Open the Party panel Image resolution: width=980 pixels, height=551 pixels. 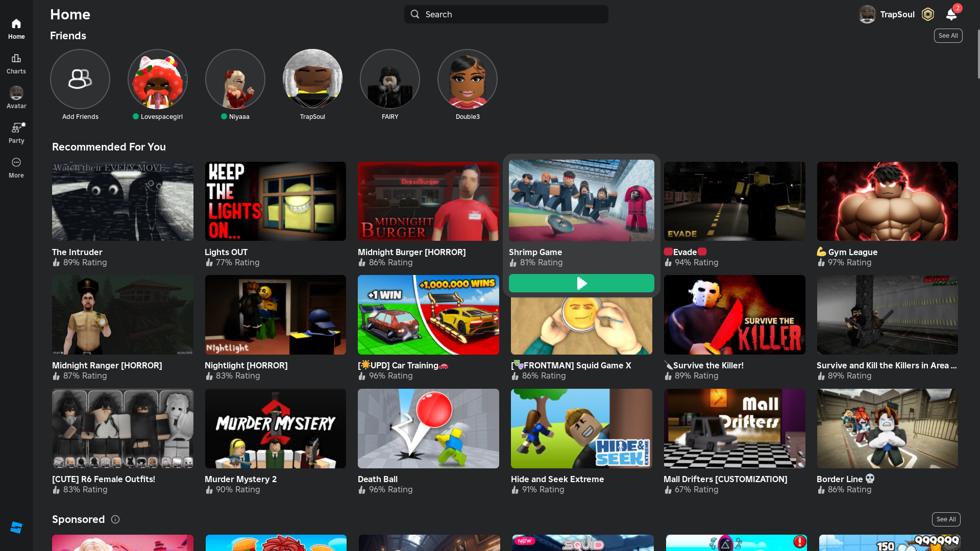pos(16,133)
